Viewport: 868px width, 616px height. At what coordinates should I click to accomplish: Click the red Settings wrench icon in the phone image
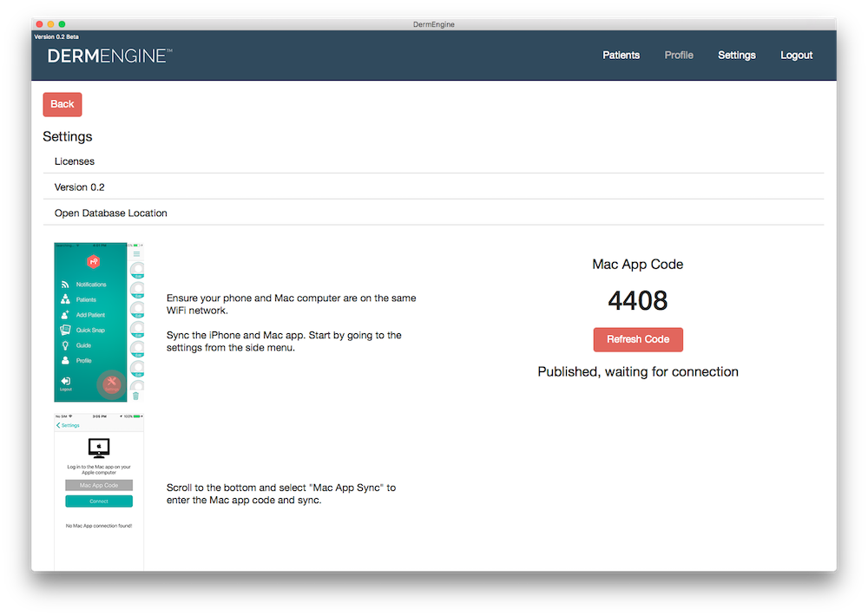tap(112, 382)
